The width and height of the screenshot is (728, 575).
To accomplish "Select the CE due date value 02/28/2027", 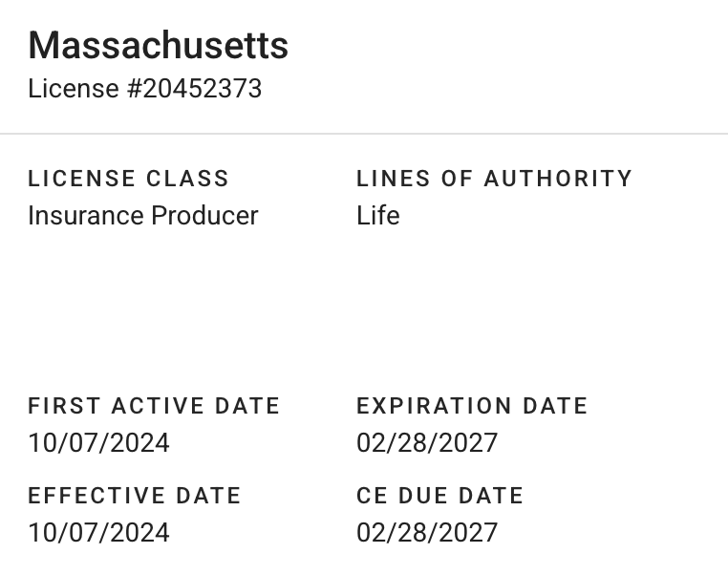I will pyautogui.click(x=427, y=532).
